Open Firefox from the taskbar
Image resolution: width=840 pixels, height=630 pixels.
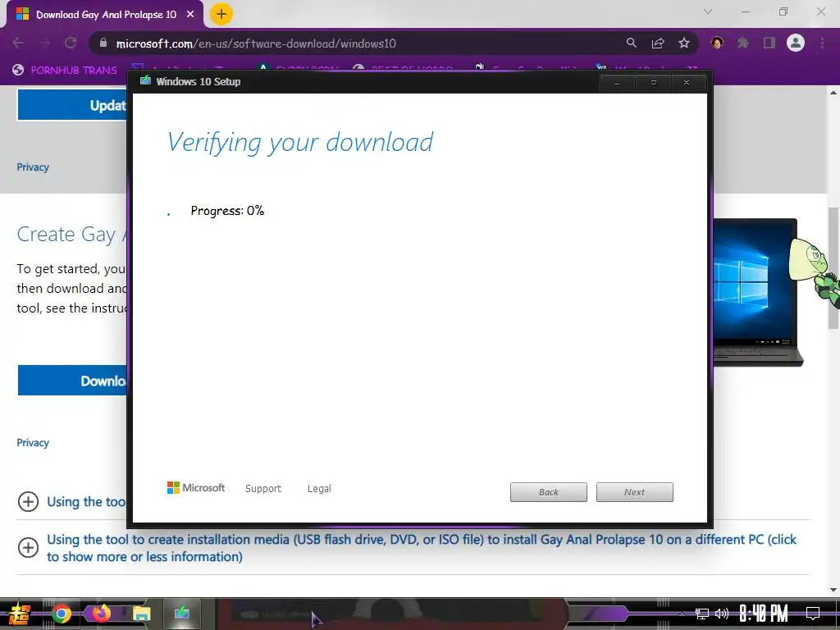pos(101,614)
